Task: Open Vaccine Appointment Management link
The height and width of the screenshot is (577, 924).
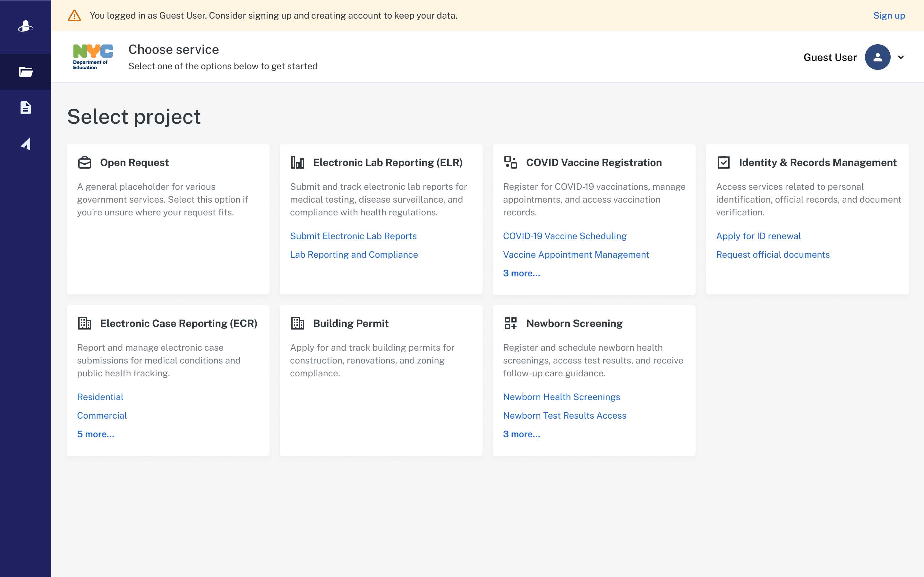Action: click(576, 255)
